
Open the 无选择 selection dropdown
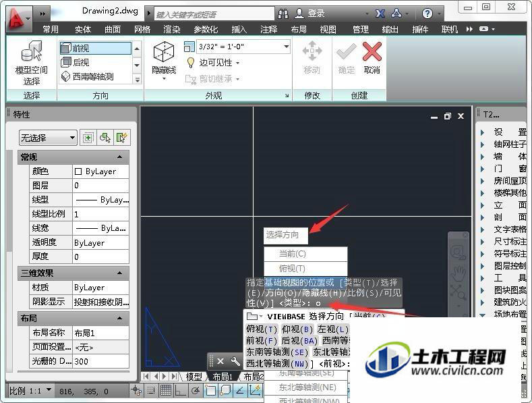48,138
